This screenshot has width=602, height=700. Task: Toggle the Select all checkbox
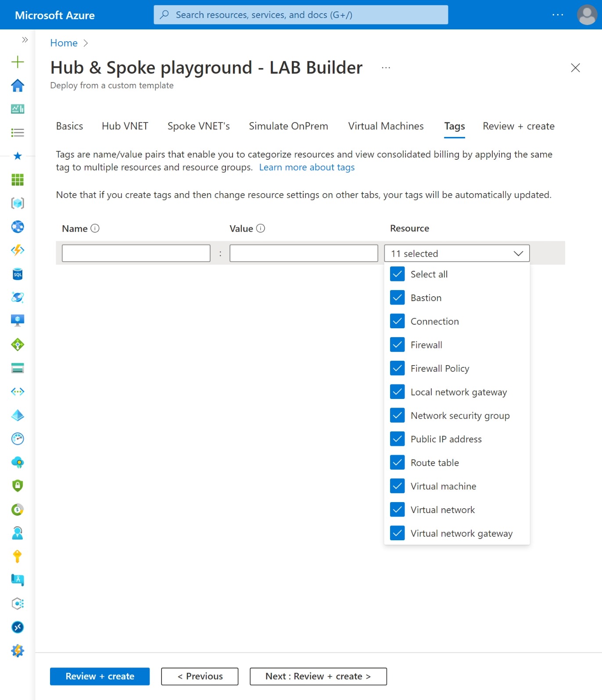[x=398, y=274]
